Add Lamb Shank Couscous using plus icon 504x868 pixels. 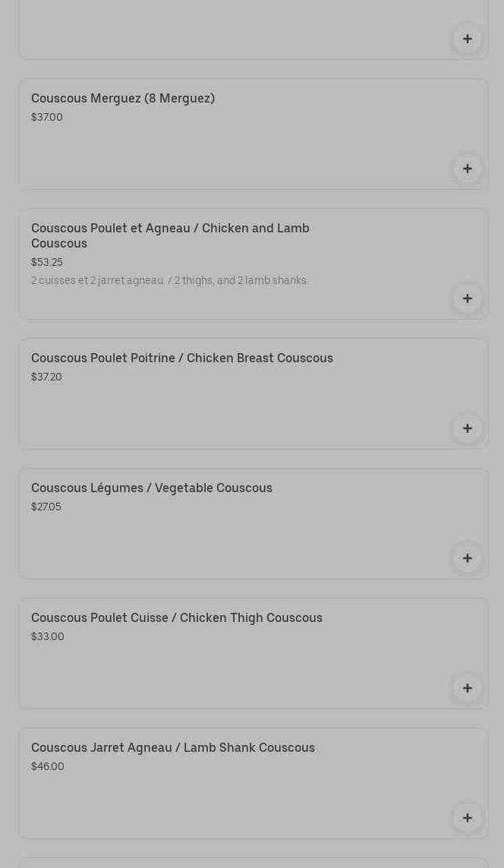[x=468, y=818]
